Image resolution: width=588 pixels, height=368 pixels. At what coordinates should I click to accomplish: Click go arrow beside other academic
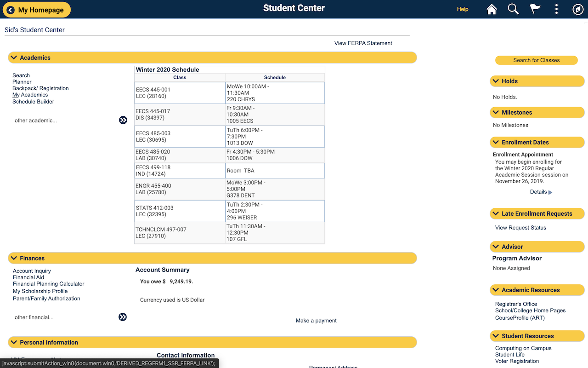pyautogui.click(x=123, y=120)
